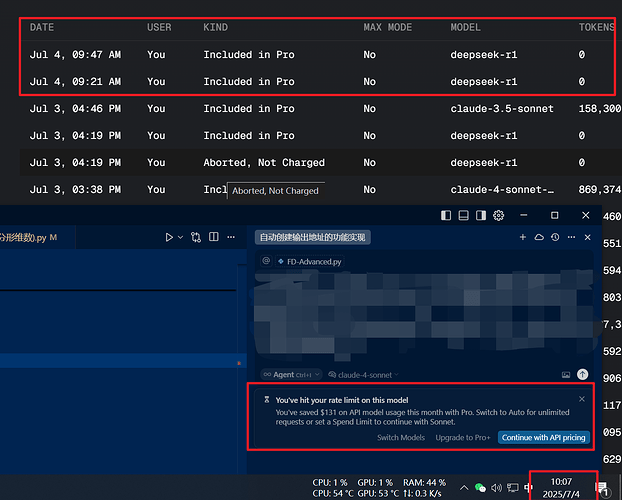Viewport: 622px width, 500px height.
Task: Show hidden system tray icons chevron
Action: point(464,487)
